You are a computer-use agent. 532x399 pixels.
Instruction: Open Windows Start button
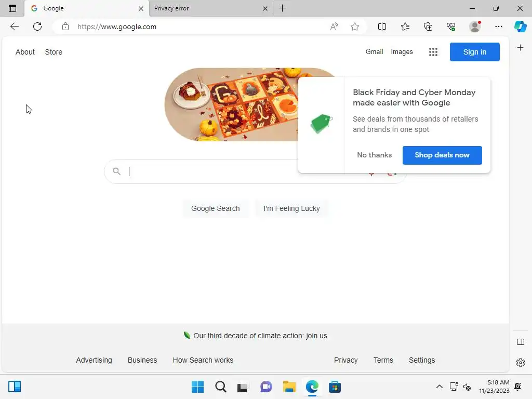click(197, 387)
